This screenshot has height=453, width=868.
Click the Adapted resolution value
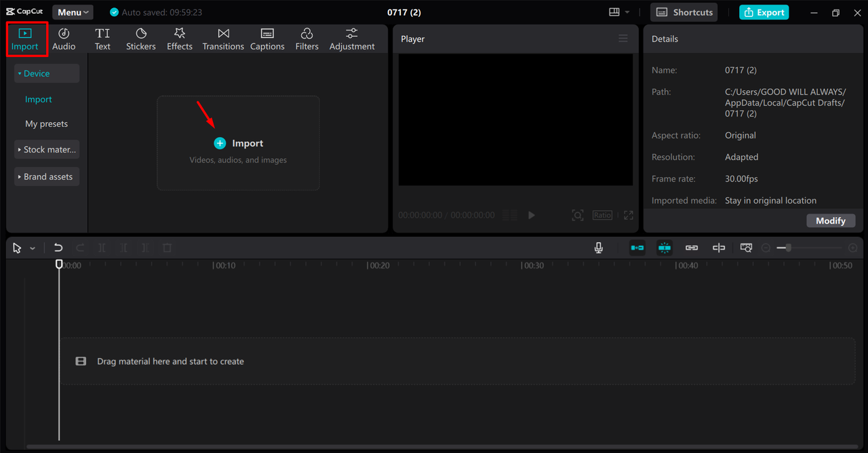[x=741, y=157]
